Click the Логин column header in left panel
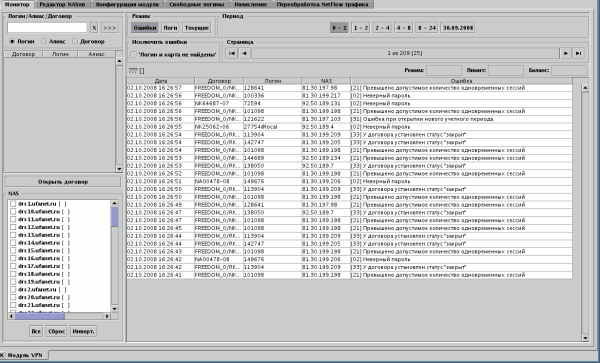This screenshot has height=363, width=600. pos(60,54)
